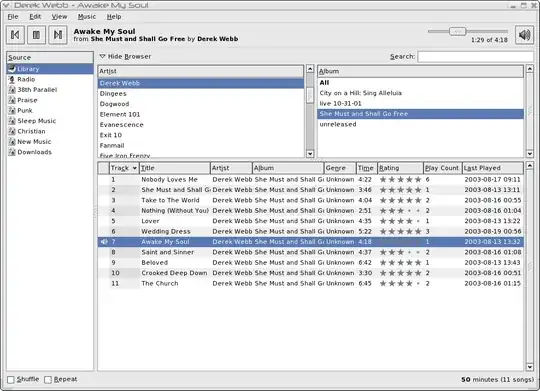The height and width of the screenshot is (391, 540).
Task: Sort by the Last Played column header
Action: point(493,168)
